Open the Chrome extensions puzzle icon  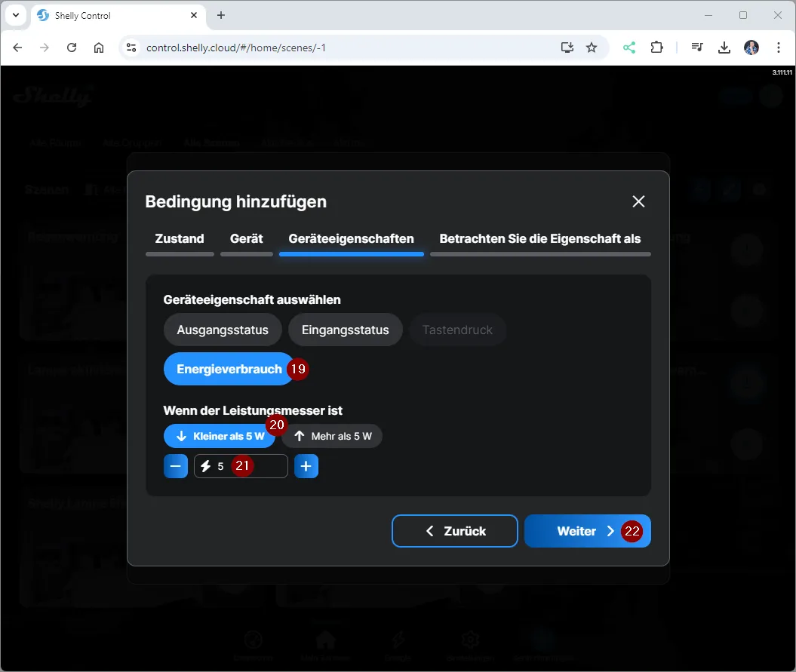pos(656,48)
